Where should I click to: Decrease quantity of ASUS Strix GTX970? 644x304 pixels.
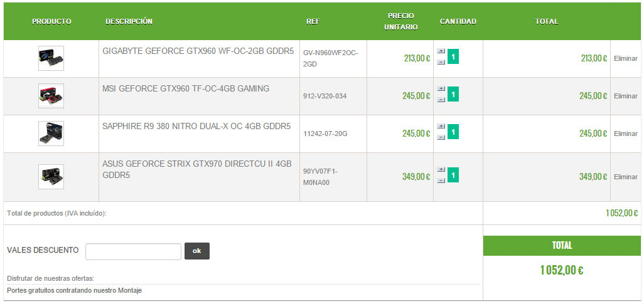441,181
